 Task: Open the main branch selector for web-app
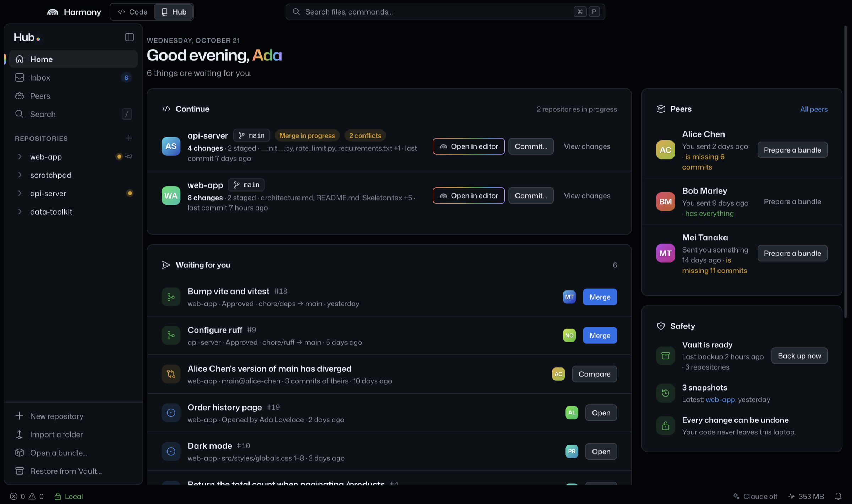point(246,185)
